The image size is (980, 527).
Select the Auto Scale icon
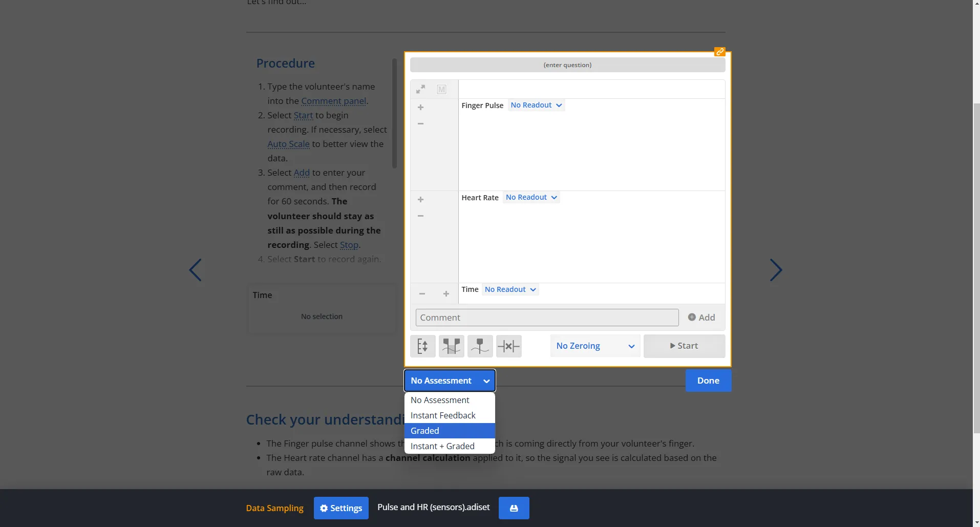pos(423,346)
